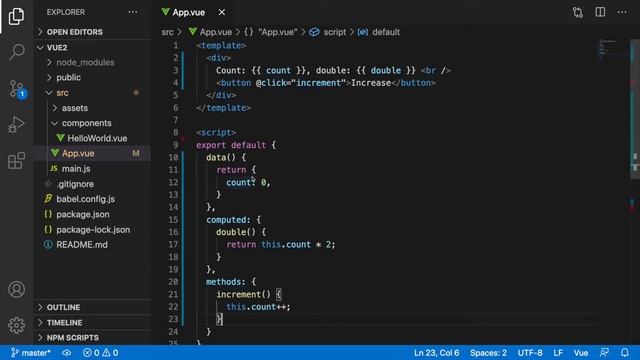Click the 'methods: {' code line
The image size is (640, 360).
coord(231,282)
